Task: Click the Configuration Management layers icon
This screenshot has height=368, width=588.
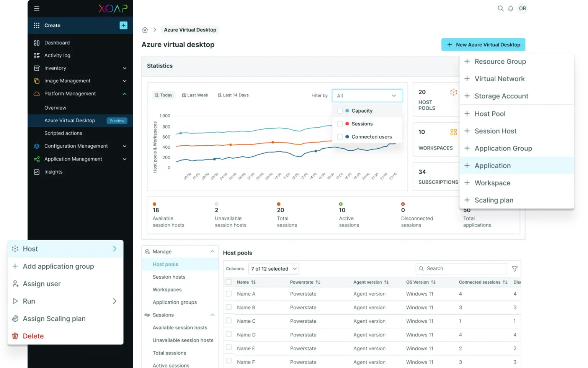Action: (x=37, y=146)
